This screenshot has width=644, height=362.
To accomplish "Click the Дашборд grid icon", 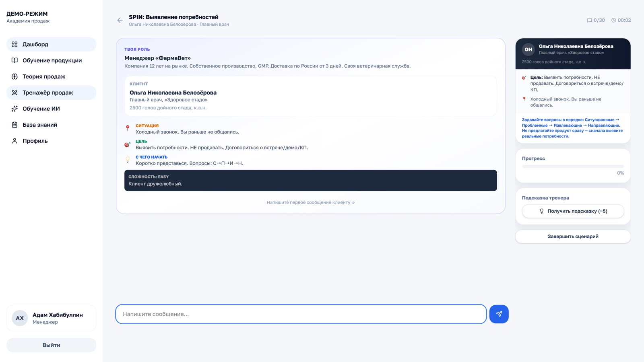I will pyautogui.click(x=14, y=44).
